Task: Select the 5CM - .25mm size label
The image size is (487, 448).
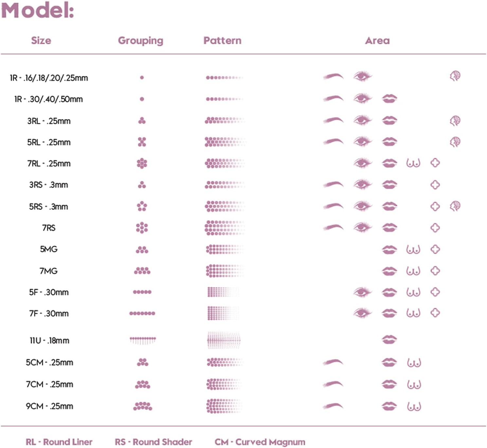Action: point(49,362)
